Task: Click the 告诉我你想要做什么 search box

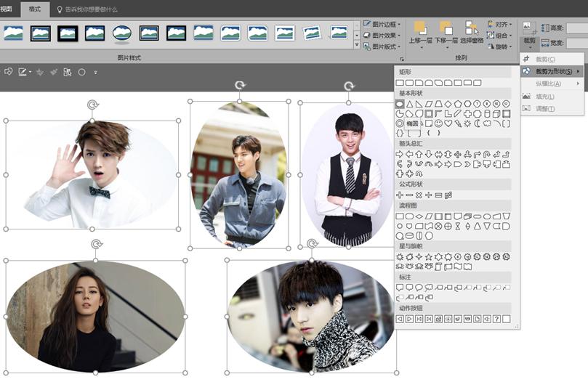Action: [91, 9]
